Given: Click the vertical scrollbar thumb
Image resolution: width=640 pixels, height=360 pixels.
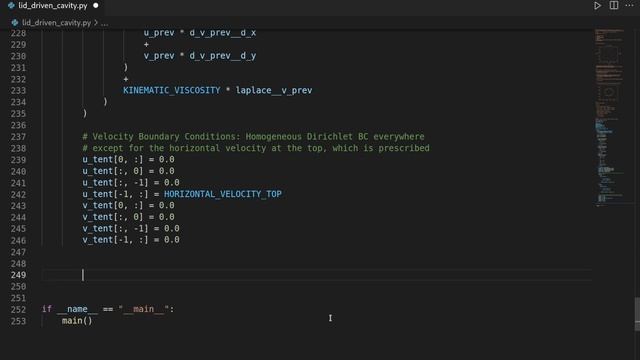Looking at the screenshot, I should [637, 313].
